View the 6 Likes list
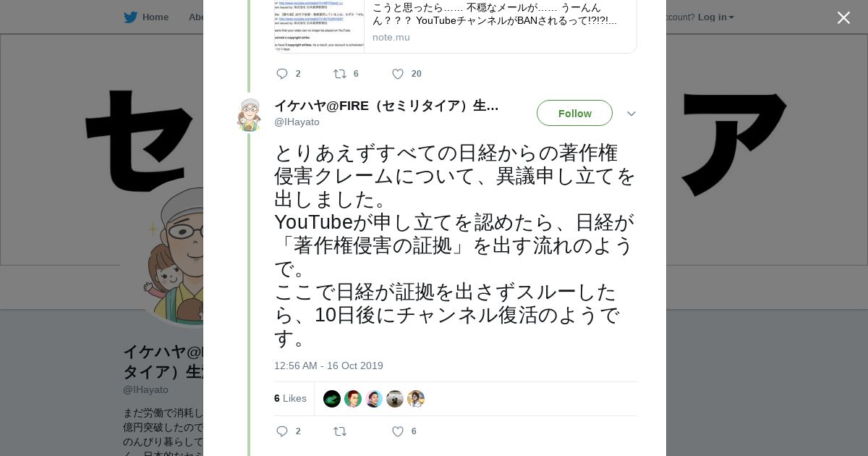The height and width of the screenshot is (456, 868). (x=290, y=399)
